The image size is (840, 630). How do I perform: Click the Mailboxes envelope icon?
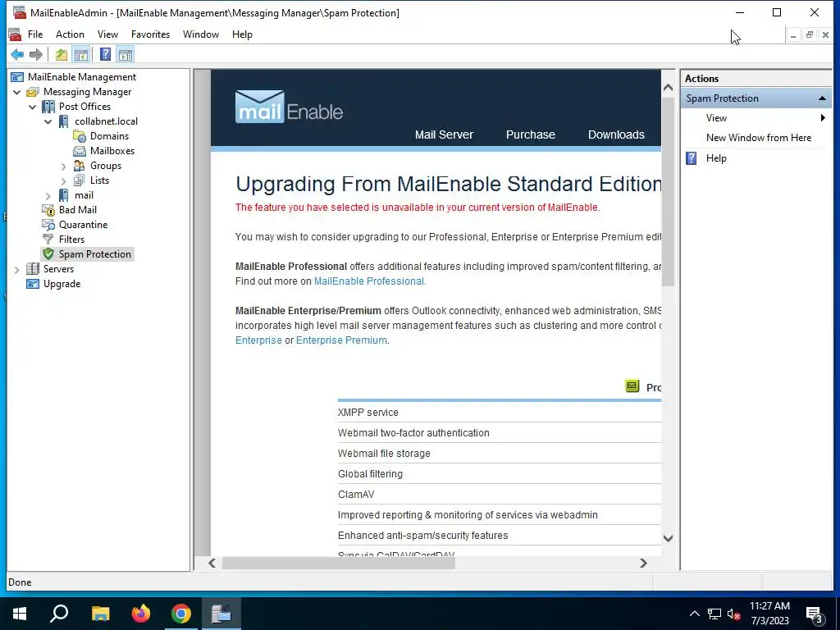(x=80, y=151)
